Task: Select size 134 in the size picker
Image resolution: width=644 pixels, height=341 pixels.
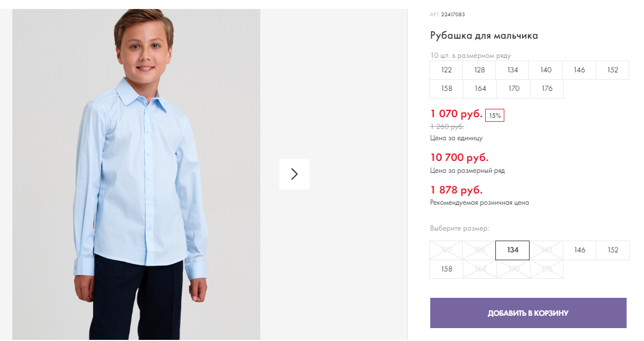Action: [x=513, y=250]
